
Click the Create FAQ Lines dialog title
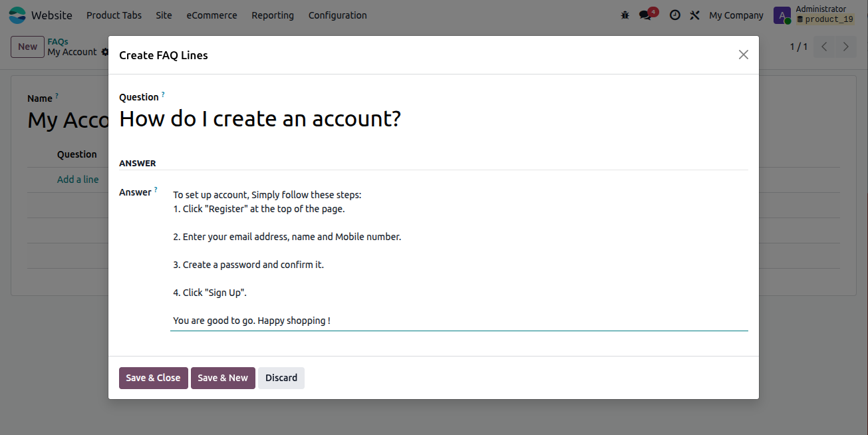164,55
